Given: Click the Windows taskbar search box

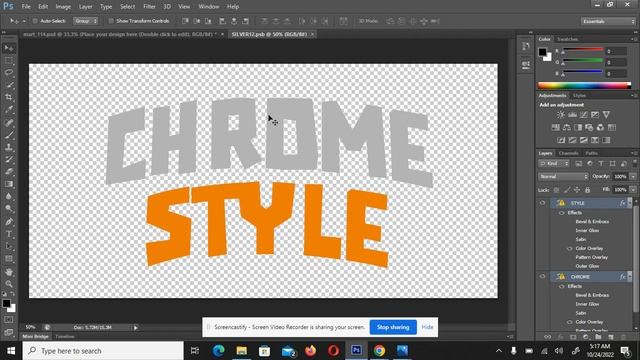Looking at the screenshot, I should point(103,351).
